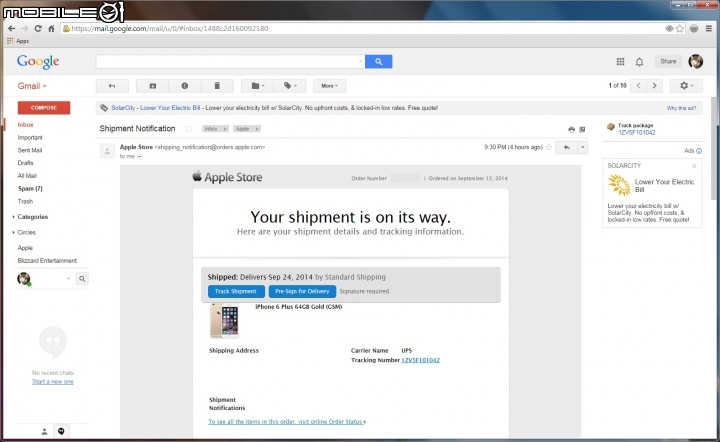Open the Inbox folder
This screenshot has width=720, height=442.
[x=26, y=125]
